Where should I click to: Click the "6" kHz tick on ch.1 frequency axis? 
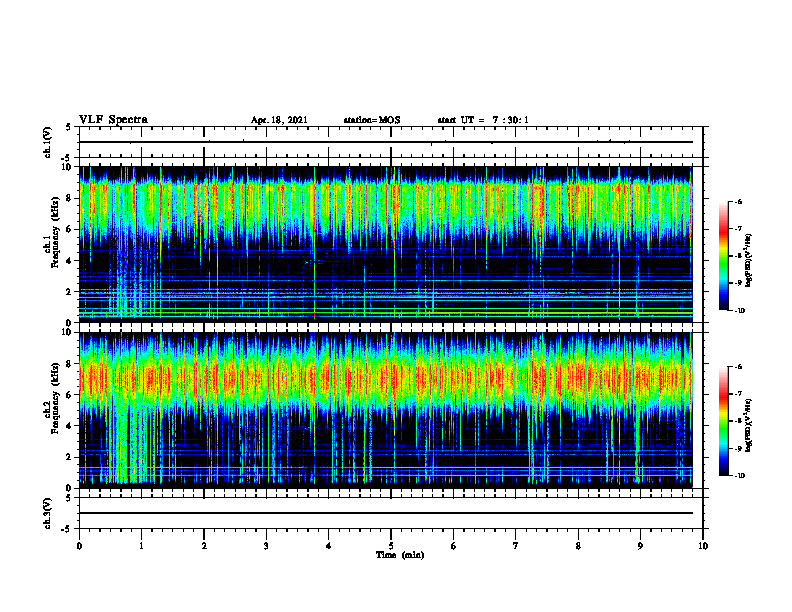70,230
